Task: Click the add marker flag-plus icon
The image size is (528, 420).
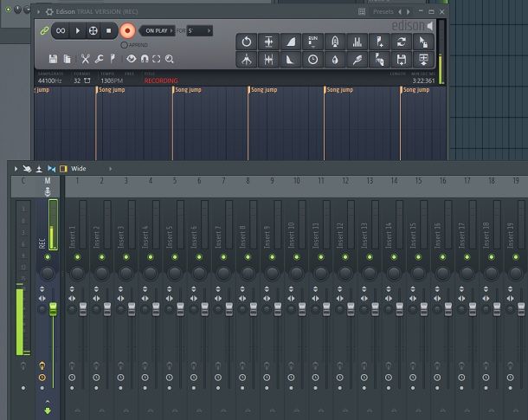Action: (379, 42)
